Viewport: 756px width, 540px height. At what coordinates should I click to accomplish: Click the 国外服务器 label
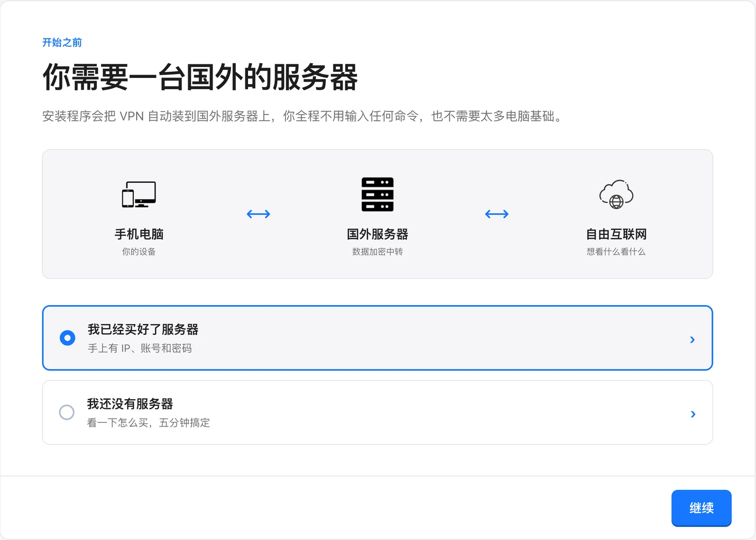click(378, 234)
